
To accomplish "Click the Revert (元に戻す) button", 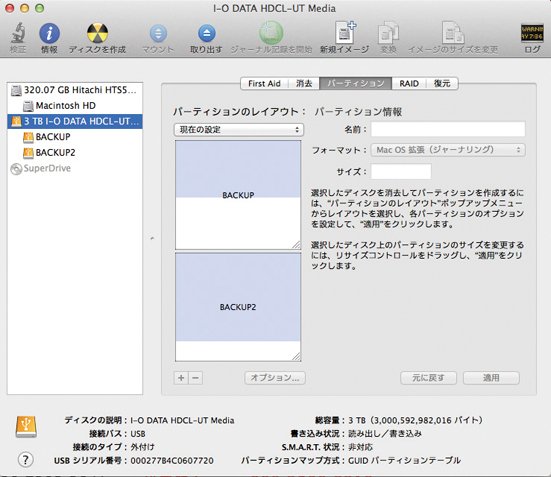I will [428, 378].
